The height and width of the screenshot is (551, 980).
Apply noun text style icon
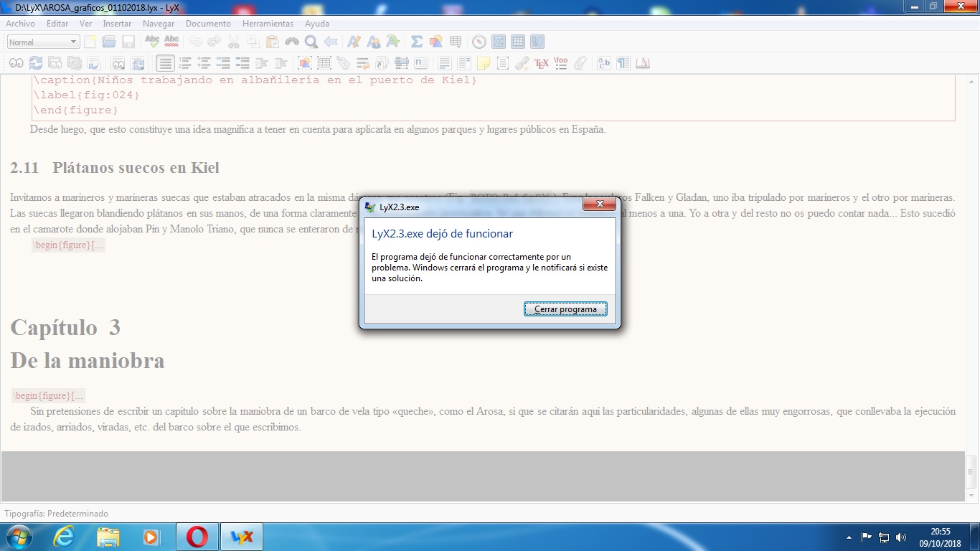click(x=373, y=42)
